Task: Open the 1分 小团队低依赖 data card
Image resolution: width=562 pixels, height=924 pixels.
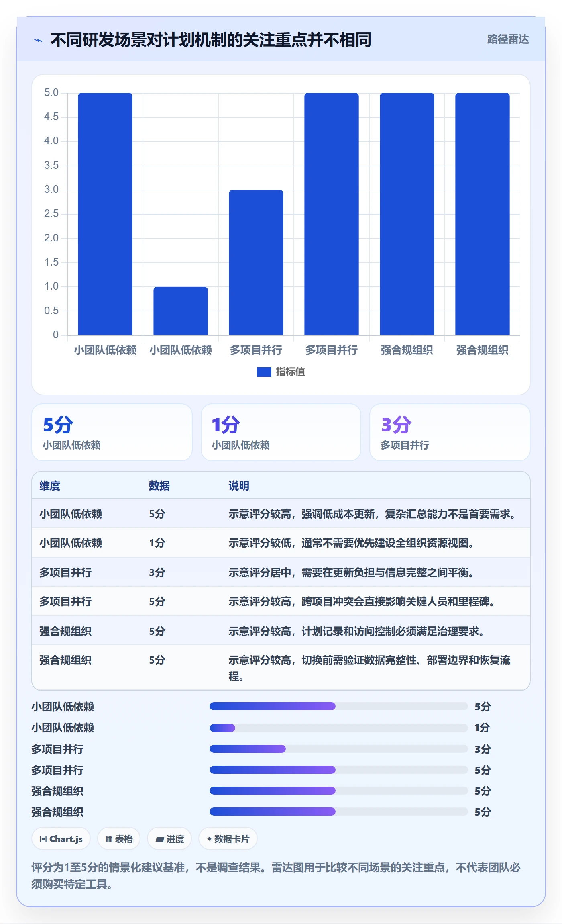Action: tap(281, 432)
